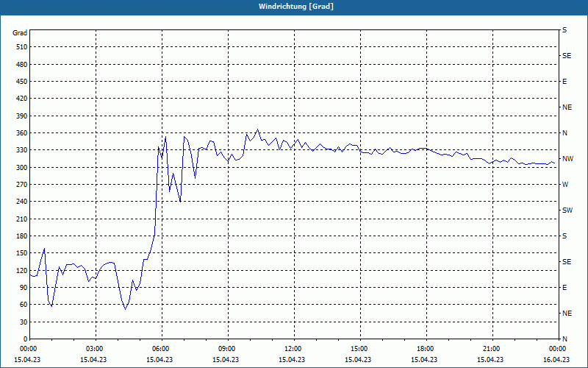The height and width of the screenshot is (368, 588).
Task: Select the NW compass label on right axis
Action: point(568,159)
